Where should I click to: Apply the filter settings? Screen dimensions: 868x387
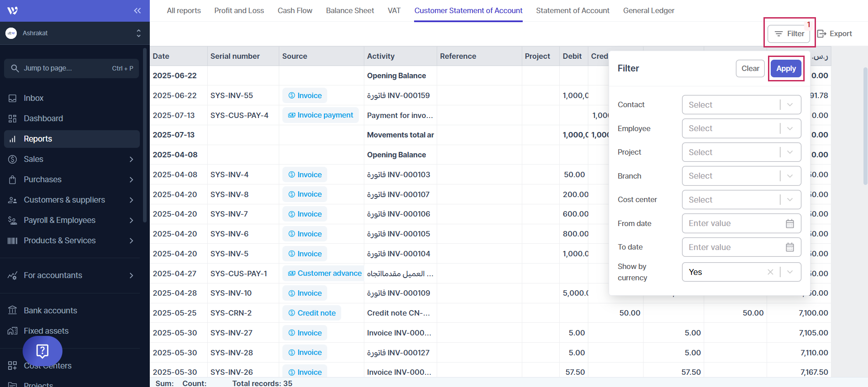point(786,69)
